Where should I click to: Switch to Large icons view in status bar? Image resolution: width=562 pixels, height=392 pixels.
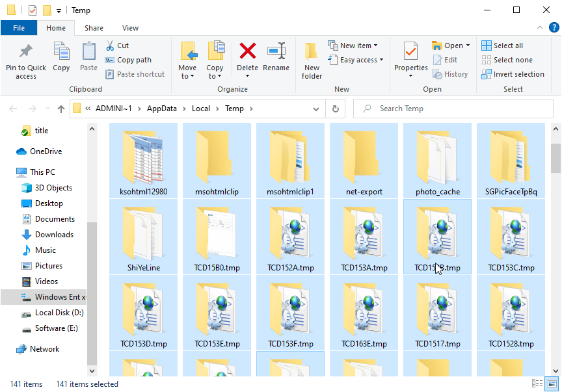pos(552,384)
